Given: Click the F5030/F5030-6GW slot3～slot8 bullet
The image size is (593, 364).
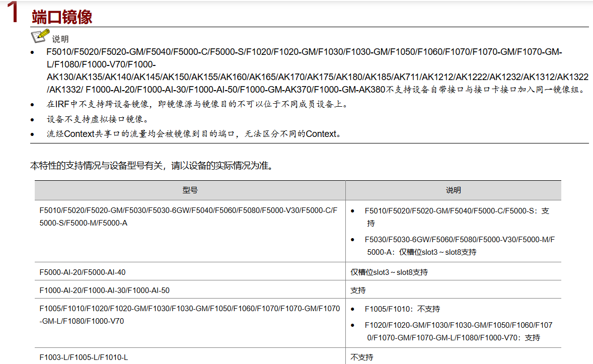Looking at the screenshot, I should coord(460,246).
